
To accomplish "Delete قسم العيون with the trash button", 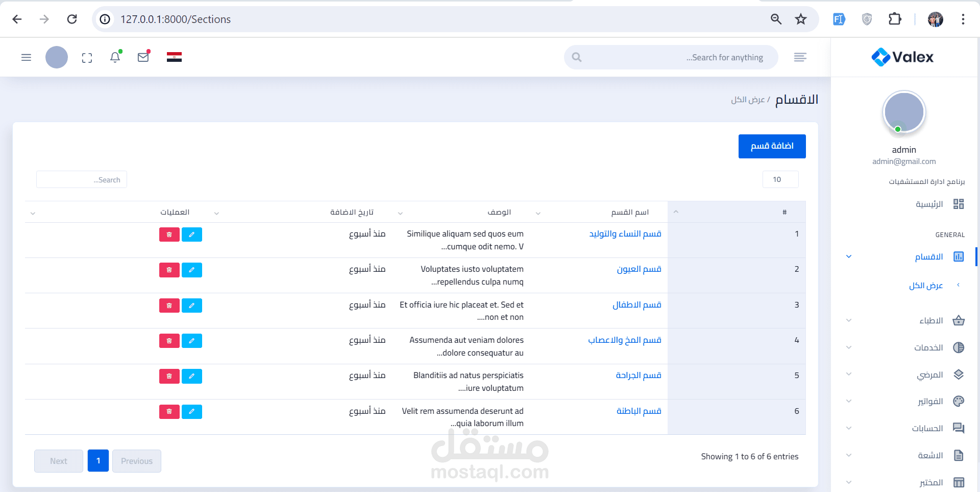I will pos(169,270).
